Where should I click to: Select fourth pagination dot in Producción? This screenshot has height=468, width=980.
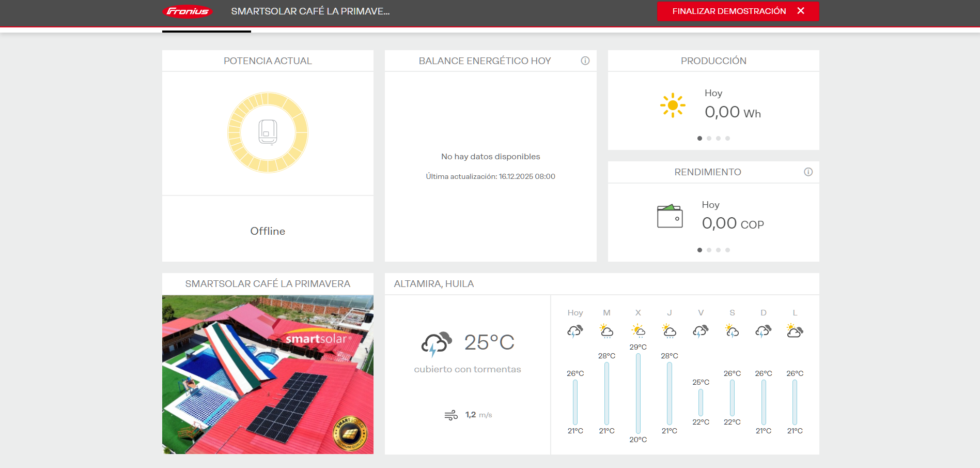pos(727,139)
